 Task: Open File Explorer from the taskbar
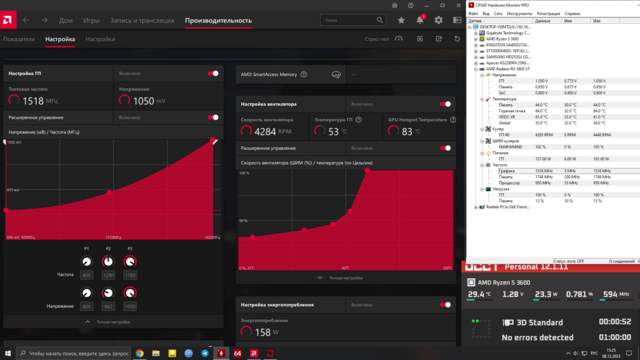[156, 353]
